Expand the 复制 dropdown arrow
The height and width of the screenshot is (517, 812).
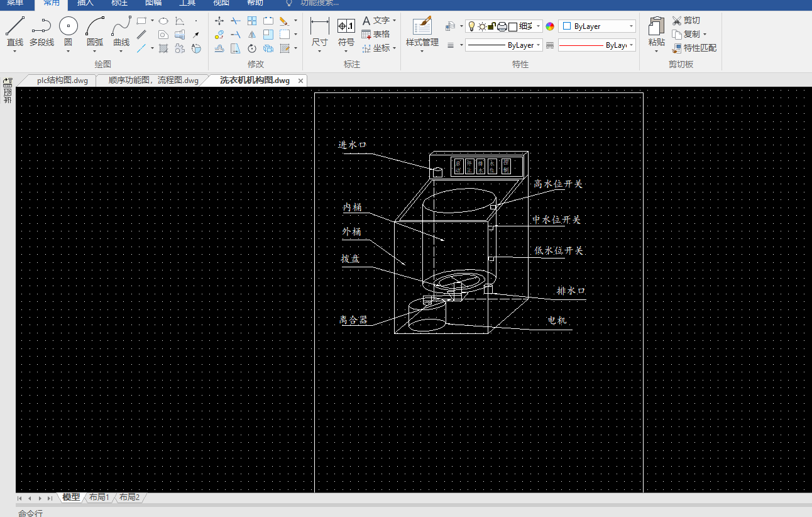click(x=705, y=35)
